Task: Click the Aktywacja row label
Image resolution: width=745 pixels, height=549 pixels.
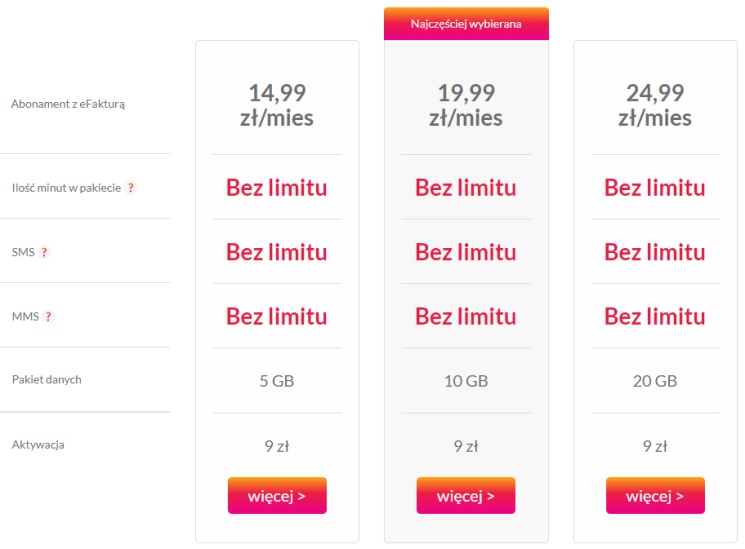Action: [x=38, y=444]
